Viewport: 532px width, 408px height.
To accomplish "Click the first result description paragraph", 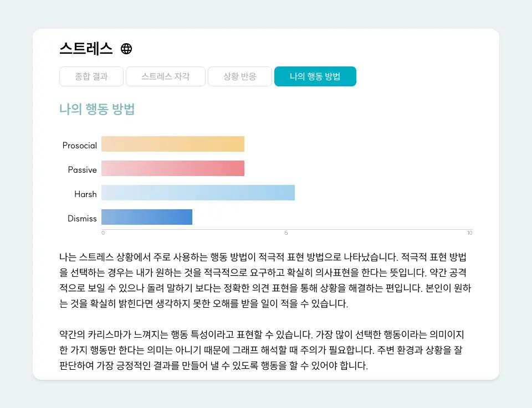I will click(x=265, y=280).
